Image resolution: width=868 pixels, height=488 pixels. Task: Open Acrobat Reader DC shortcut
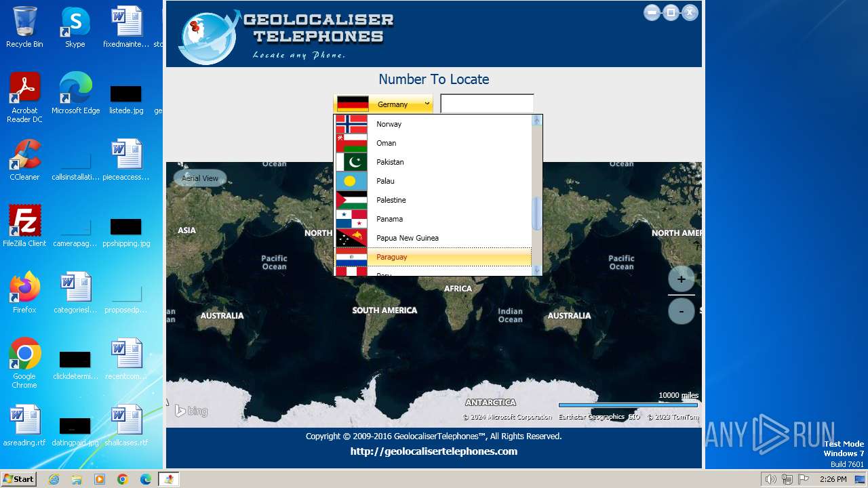click(24, 98)
